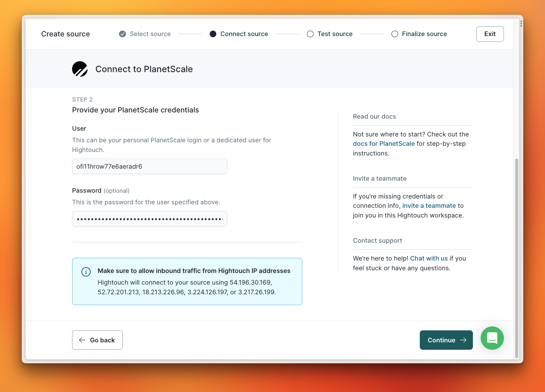Click the info icon in the blue callout
The image size is (545, 392).
(86, 272)
